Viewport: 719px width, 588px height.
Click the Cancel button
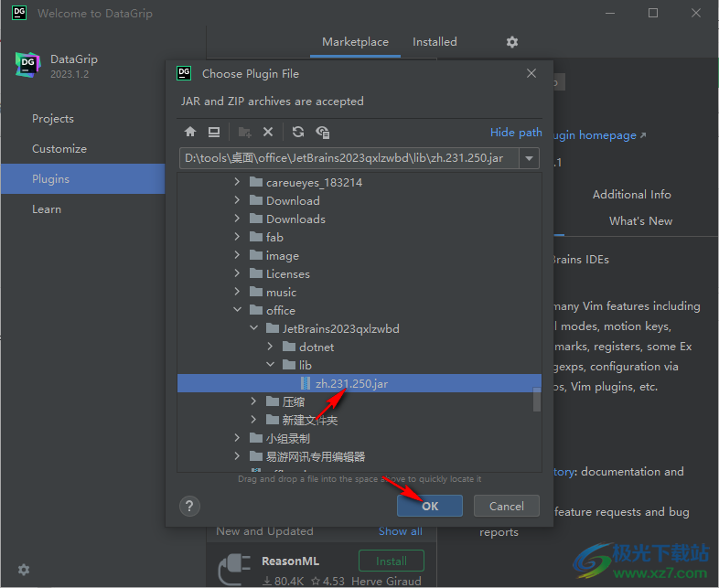click(506, 506)
